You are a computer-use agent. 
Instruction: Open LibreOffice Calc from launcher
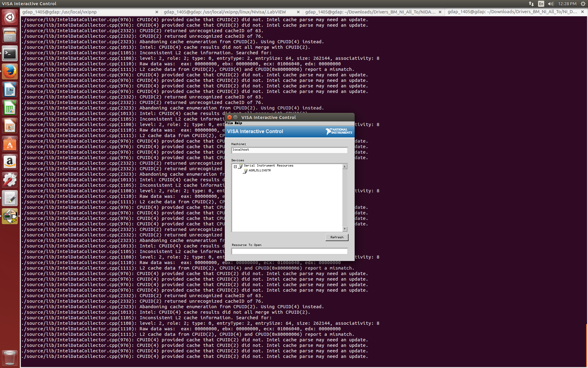pyautogui.click(x=10, y=108)
